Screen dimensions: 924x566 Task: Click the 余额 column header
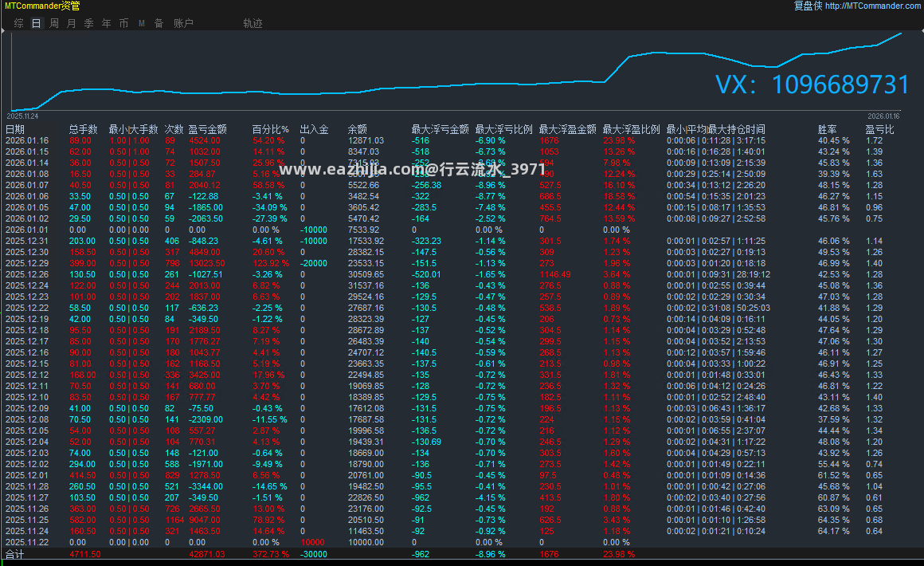point(357,129)
